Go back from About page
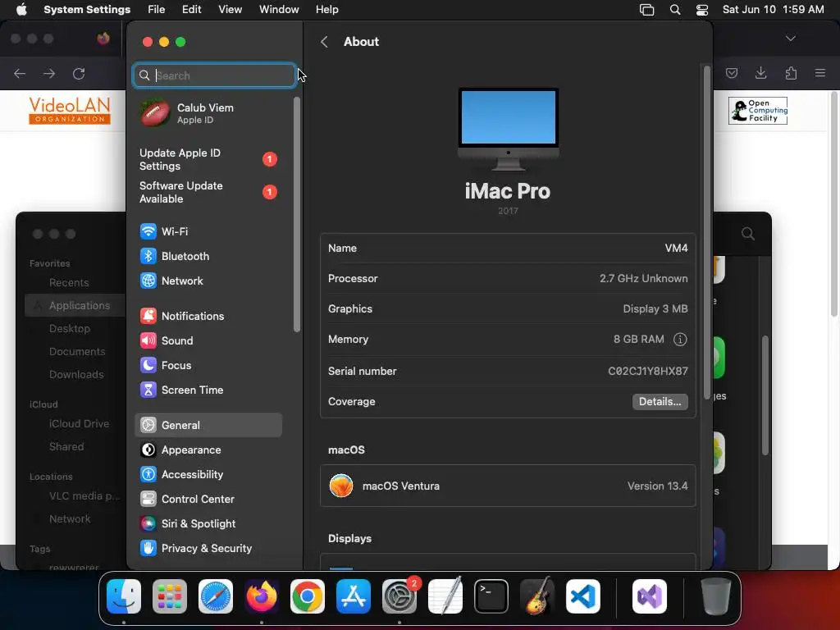Viewport: 840px width, 630px height. click(x=324, y=42)
